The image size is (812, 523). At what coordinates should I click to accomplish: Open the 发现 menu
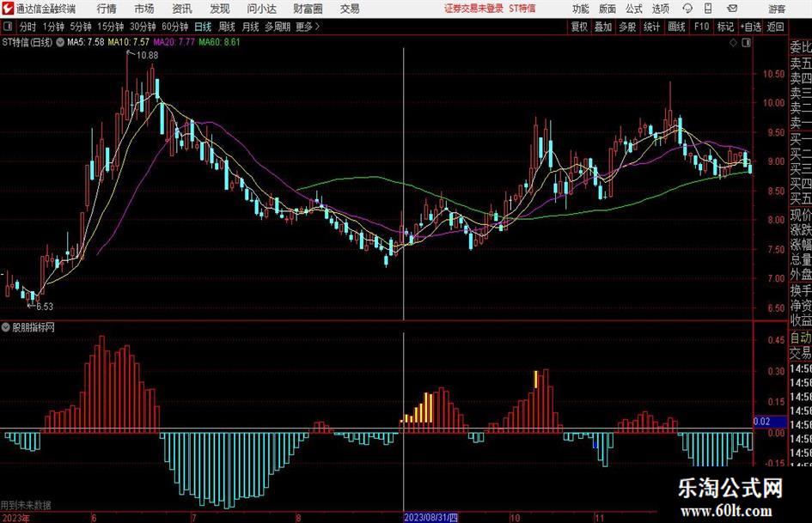pyautogui.click(x=220, y=9)
